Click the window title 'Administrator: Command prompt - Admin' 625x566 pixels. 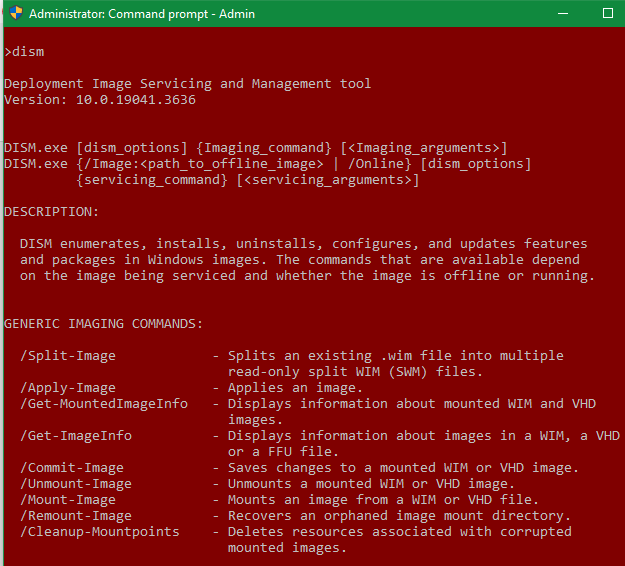pyautogui.click(x=142, y=14)
